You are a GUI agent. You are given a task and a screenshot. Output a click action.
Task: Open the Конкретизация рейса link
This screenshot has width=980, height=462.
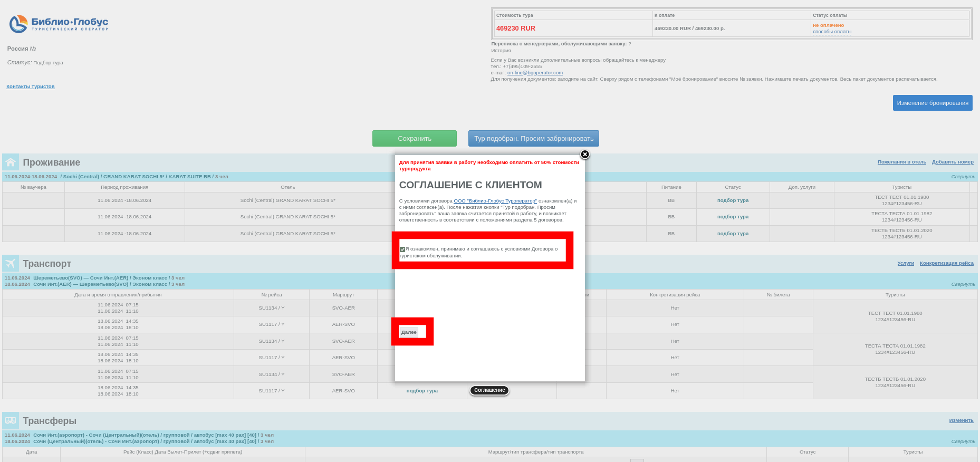point(946,263)
